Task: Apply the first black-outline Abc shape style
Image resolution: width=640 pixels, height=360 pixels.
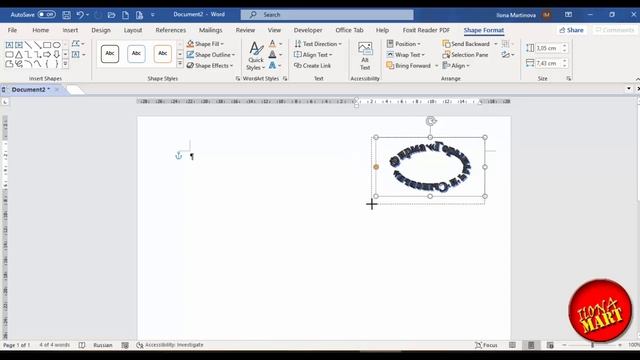Action: point(110,54)
